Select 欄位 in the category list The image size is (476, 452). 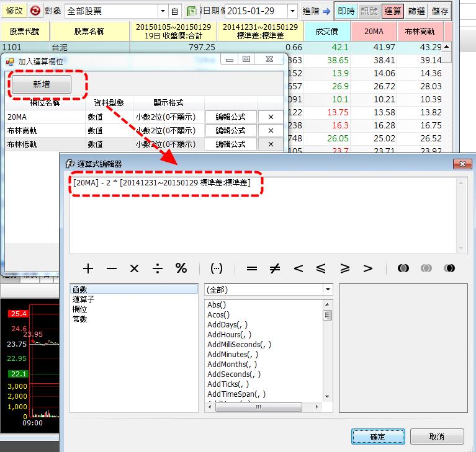pyautogui.click(x=80, y=309)
